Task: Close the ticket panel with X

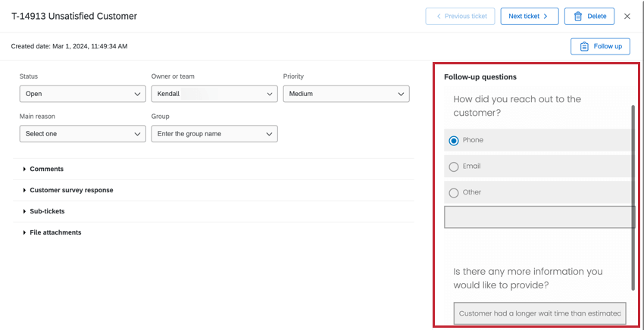Action: pos(627,16)
